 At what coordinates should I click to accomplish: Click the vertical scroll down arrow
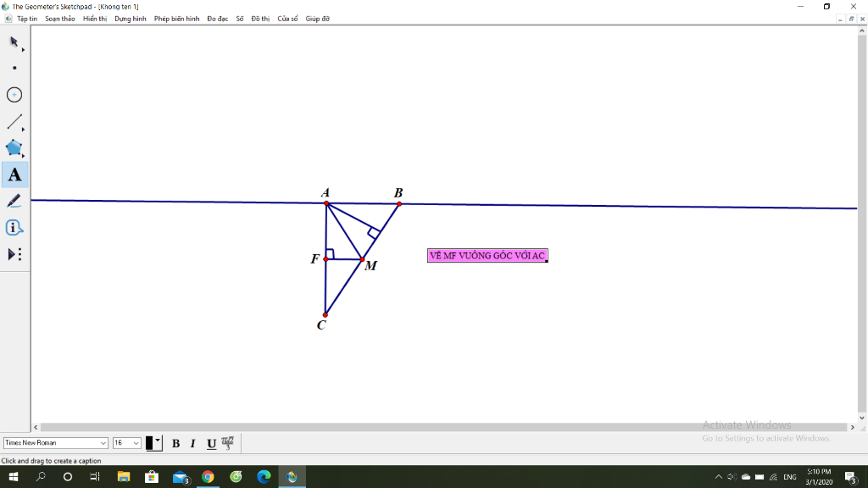click(862, 418)
